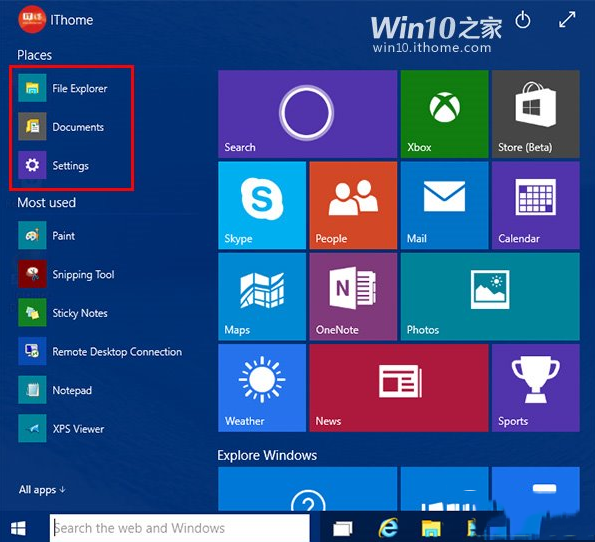Open the OneNote tile

(353, 297)
